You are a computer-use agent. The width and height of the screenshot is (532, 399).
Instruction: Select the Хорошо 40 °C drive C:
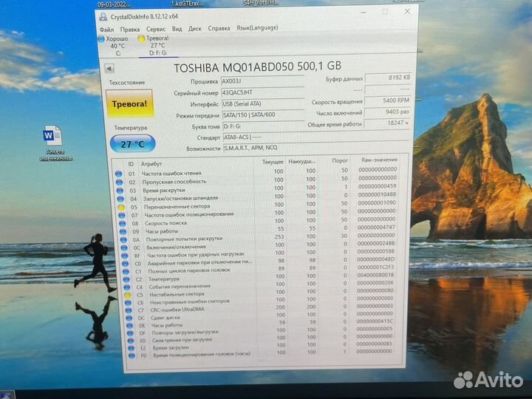115,44
